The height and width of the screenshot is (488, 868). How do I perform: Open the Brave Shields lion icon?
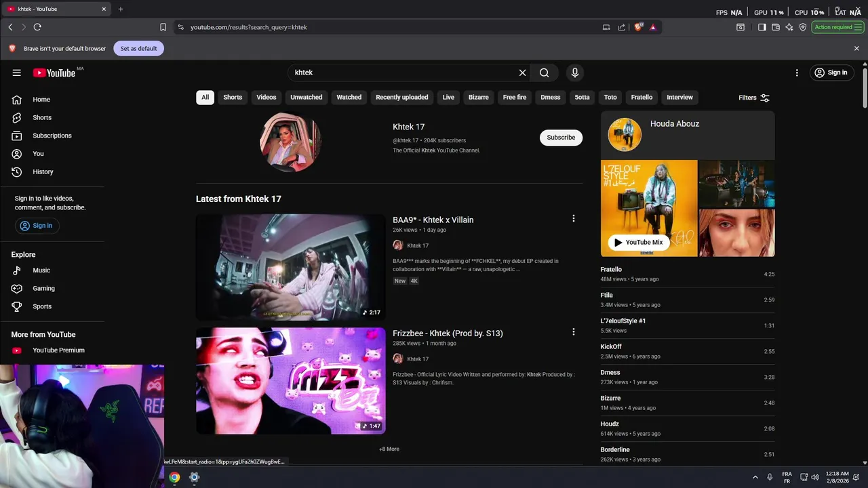[x=638, y=27]
